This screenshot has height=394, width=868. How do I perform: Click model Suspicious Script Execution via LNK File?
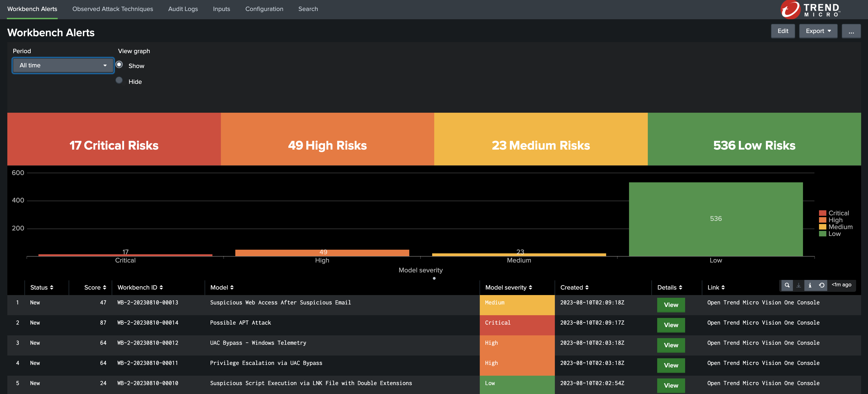pos(311,383)
